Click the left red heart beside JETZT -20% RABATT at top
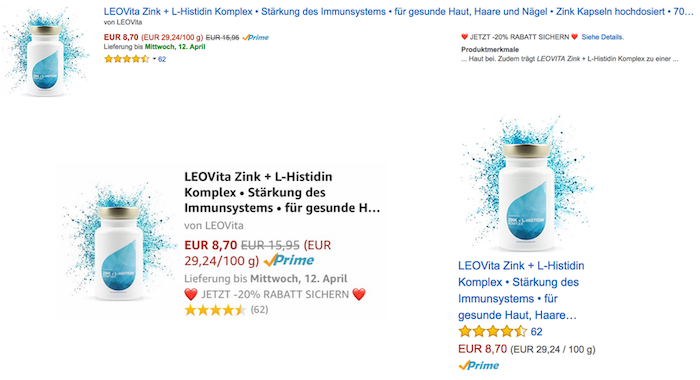This screenshot has width=700, height=380. pyautogui.click(x=464, y=37)
